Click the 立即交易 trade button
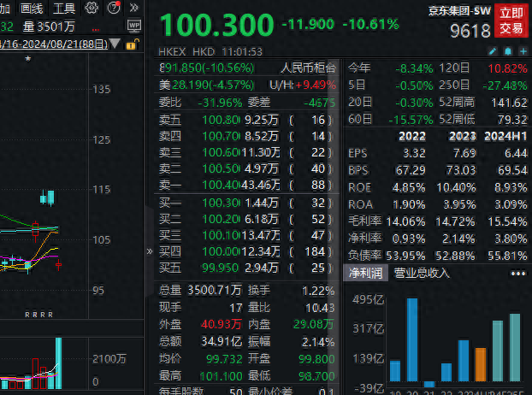The height and width of the screenshot is (395, 532). [x=511, y=21]
